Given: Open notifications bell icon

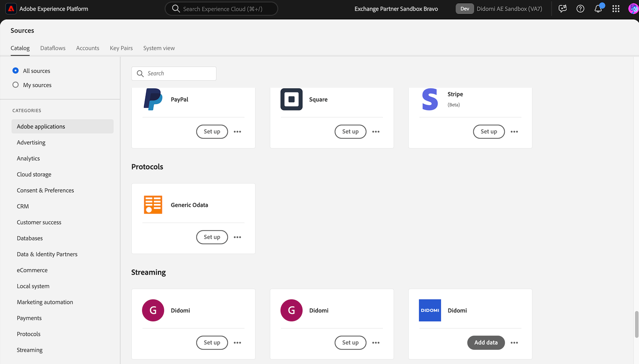Looking at the screenshot, I should pos(598,9).
